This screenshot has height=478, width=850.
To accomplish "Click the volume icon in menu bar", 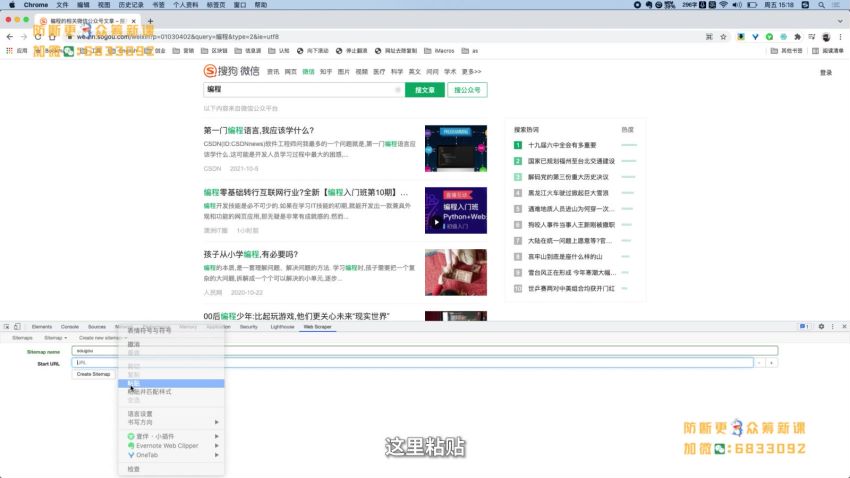I will tap(737, 5).
